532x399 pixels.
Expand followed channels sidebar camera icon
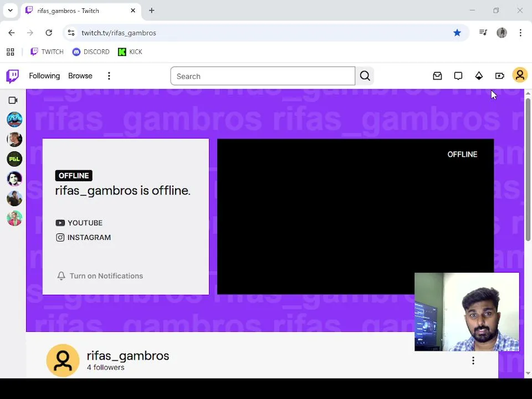tap(13, 100)
